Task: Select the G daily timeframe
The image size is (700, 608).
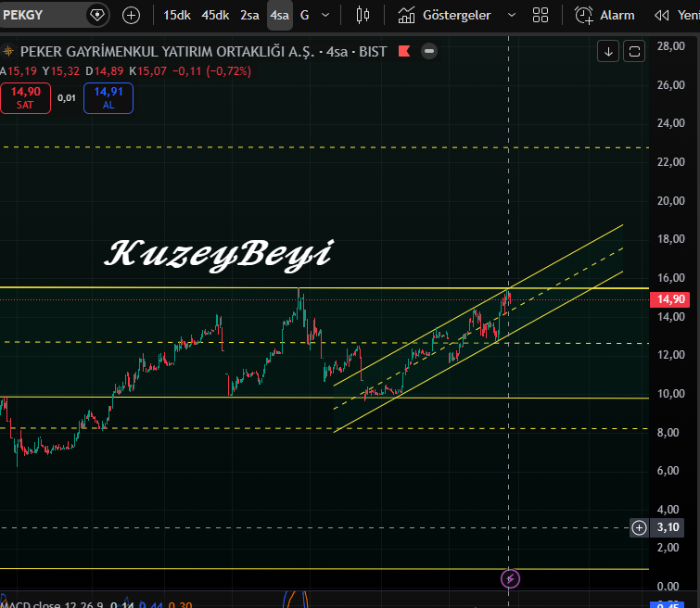Action: tap(304, 15)
